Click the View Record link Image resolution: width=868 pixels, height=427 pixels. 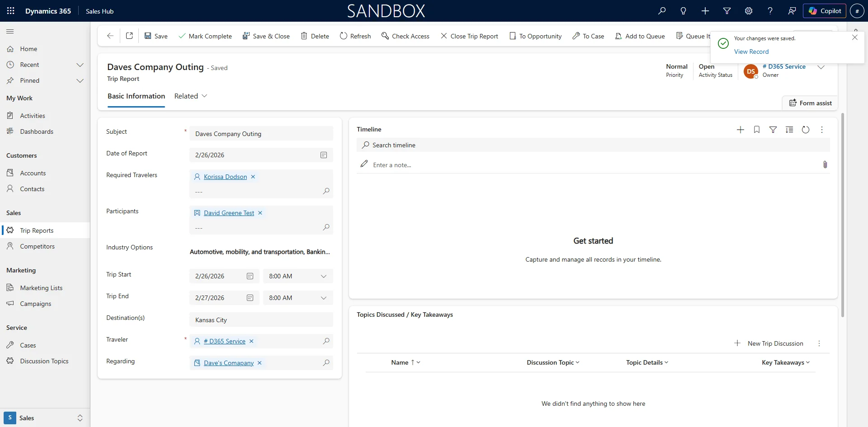pyautogui.click(x=752, y=52)
